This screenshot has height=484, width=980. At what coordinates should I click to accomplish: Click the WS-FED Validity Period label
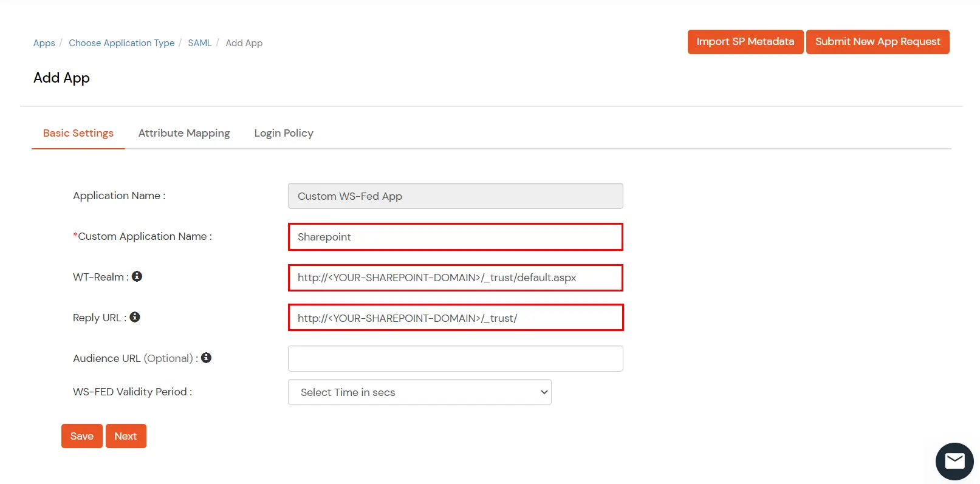pos(132,392)
